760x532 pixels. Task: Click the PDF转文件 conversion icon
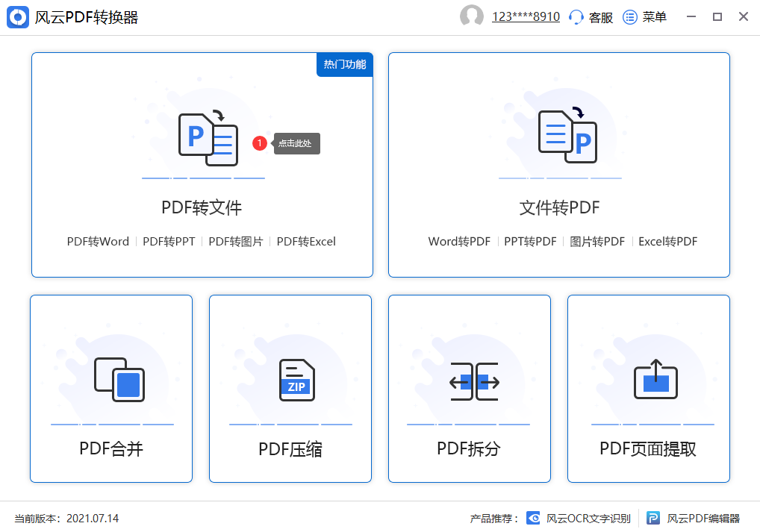click(x=208, y=138)
